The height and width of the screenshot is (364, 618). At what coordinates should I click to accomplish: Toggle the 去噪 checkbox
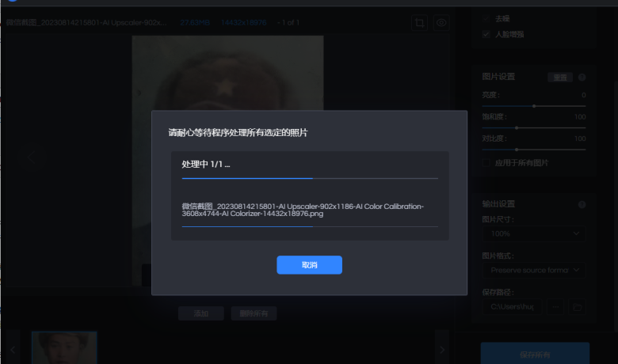point(486,18)
